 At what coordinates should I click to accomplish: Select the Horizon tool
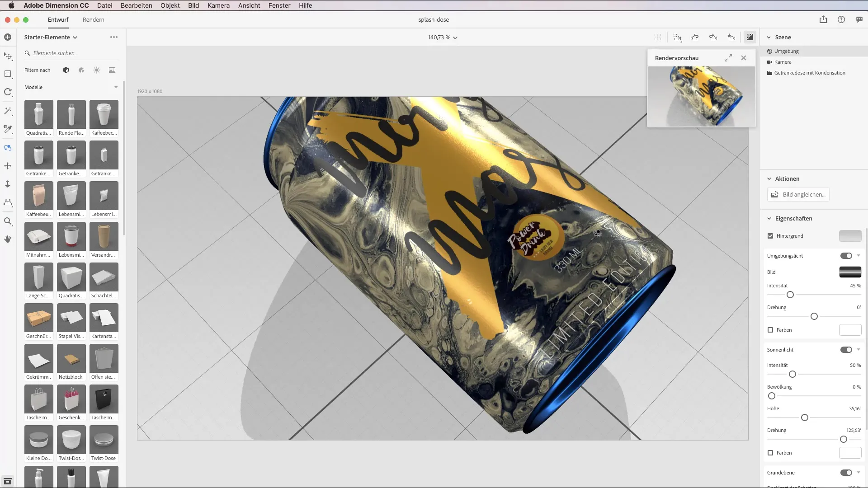click(x=8, y=202)
